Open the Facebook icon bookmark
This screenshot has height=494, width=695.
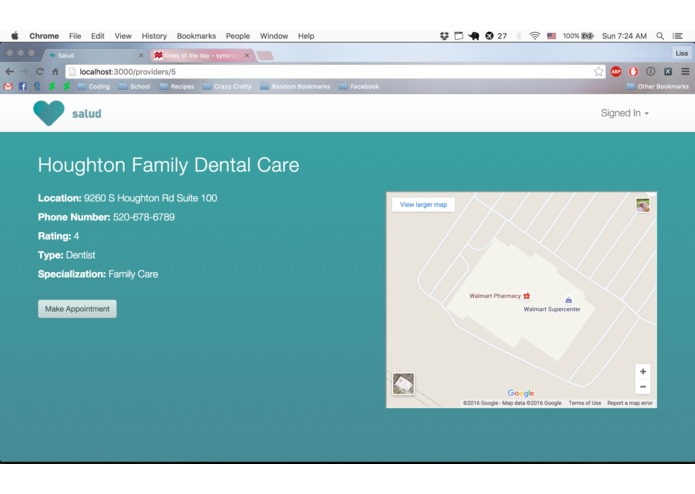click(x=23, y=86)
